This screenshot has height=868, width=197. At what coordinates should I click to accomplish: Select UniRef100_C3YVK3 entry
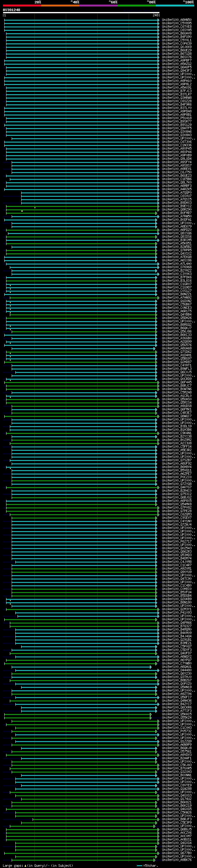177,274
